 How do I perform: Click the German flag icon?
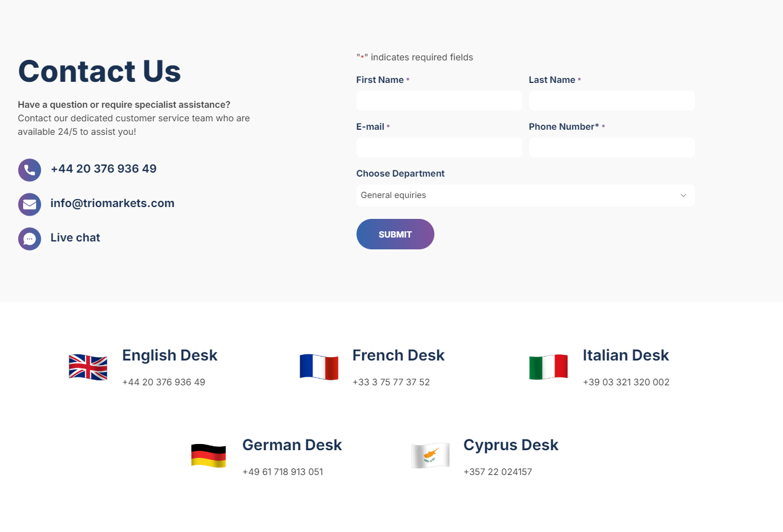pos(208,456)
